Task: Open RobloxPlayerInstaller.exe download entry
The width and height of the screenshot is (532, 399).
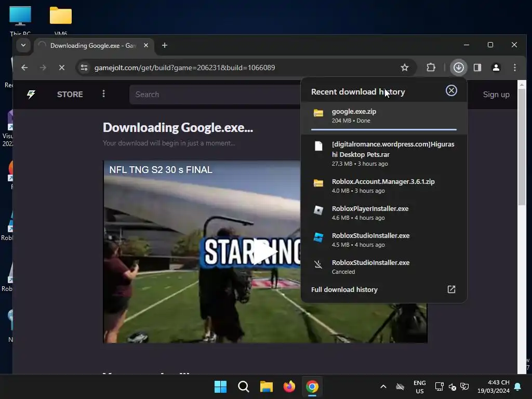Action: [384, 212]
